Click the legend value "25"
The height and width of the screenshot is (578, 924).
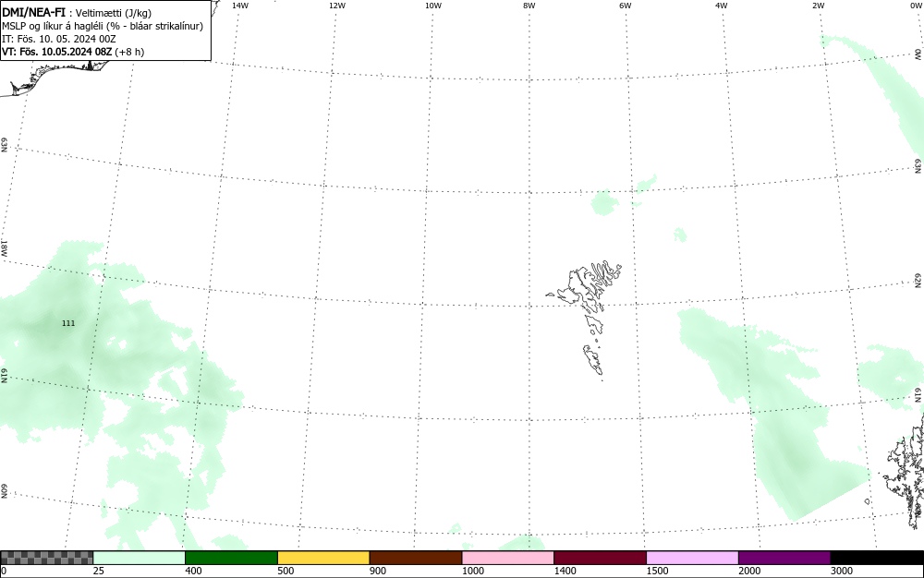point(99,571)
